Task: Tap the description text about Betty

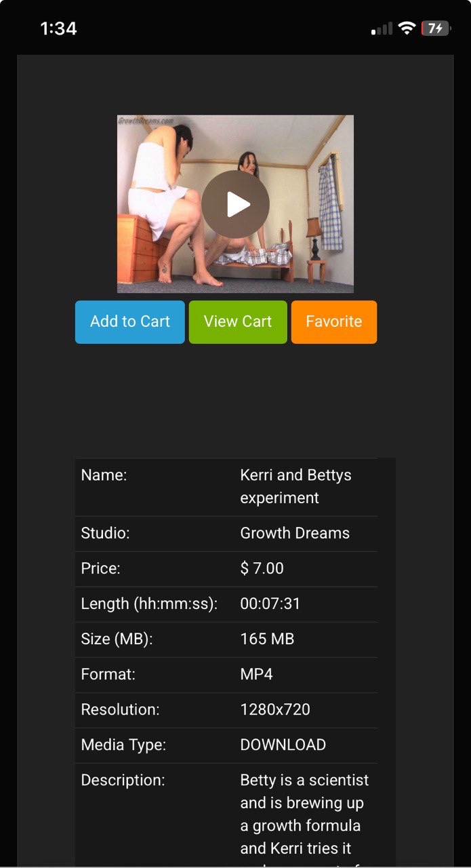Action: [x=304, y=819]
